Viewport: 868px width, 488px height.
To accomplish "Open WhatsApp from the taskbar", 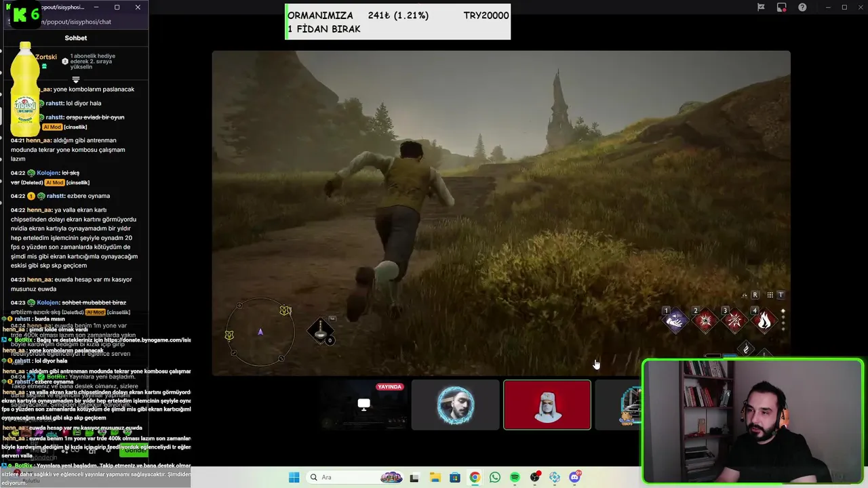I will pyautogui.click(x=495, y=477).
